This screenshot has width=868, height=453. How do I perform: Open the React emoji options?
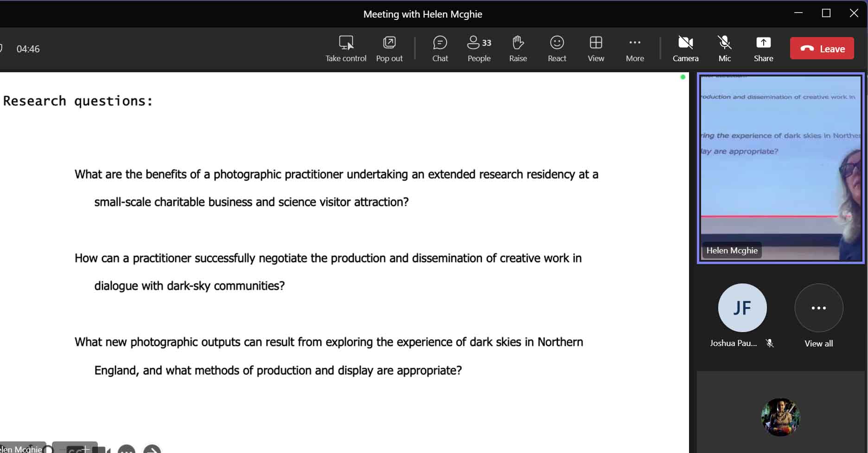[556, 49]
